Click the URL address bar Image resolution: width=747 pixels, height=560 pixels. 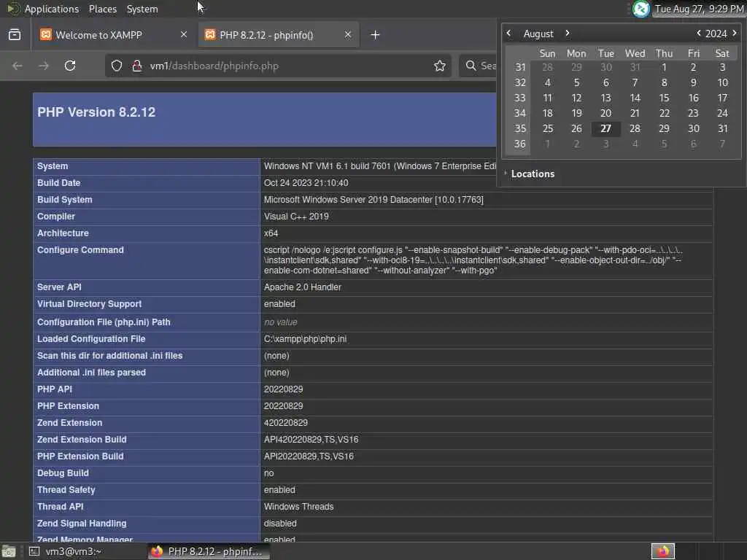(x=279, y=66)
